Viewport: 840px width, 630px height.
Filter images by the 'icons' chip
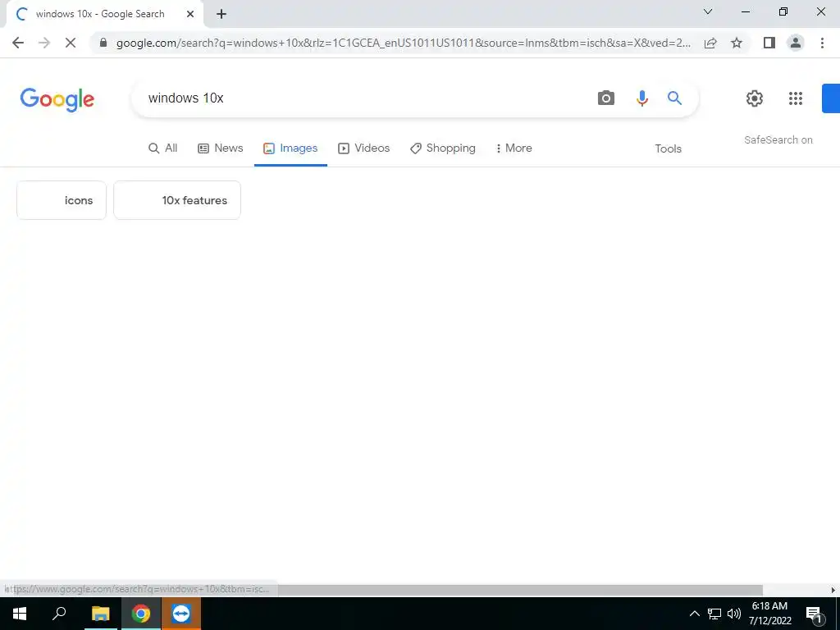62,200
